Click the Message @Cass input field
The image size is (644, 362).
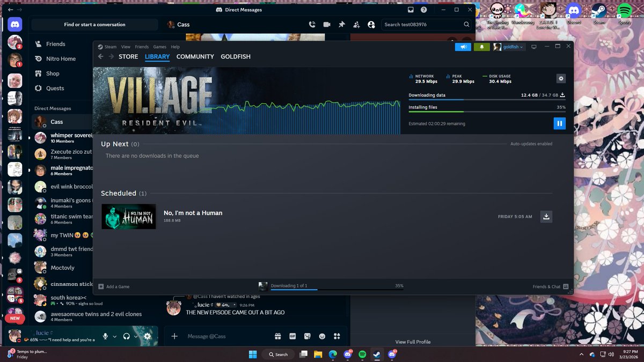click(225, 336)
